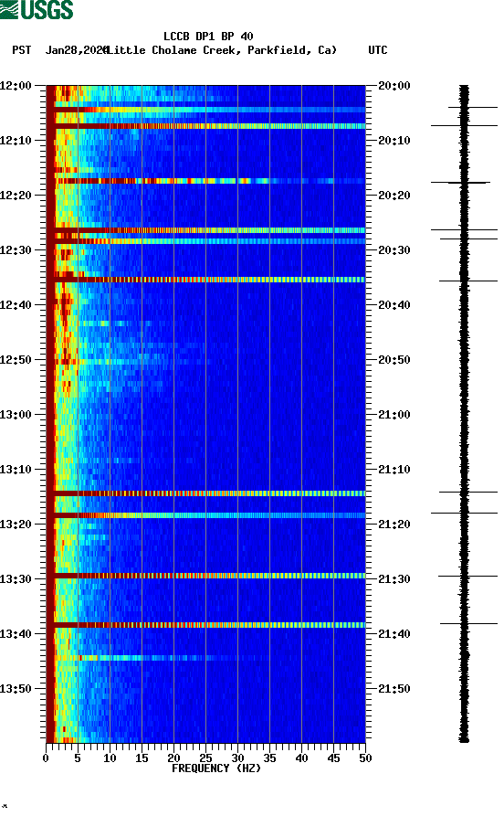504x816 pixels.
Task: Click the 13:20 PST time label
Action: click(x=16, y=525)
